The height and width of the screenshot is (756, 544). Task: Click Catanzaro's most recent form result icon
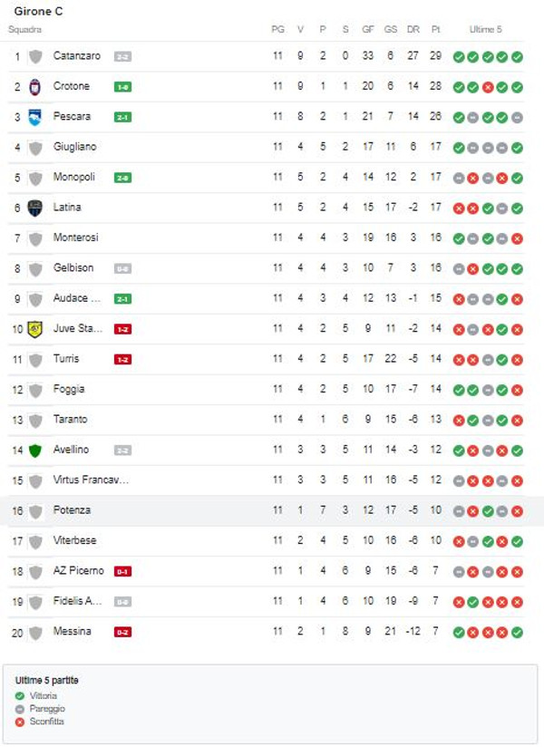(x=517, y=56)
